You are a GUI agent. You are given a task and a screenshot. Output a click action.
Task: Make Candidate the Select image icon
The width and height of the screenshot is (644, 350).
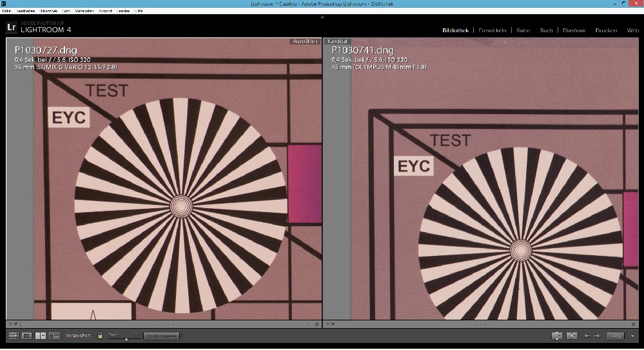click(x=572, y=336)
